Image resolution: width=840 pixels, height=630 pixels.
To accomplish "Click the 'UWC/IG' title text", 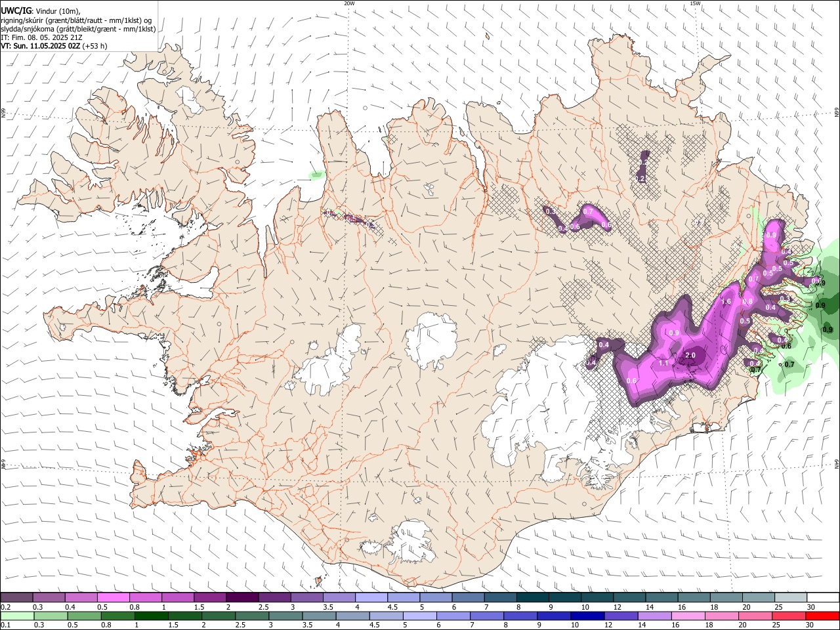I will [x=16, y=10].
